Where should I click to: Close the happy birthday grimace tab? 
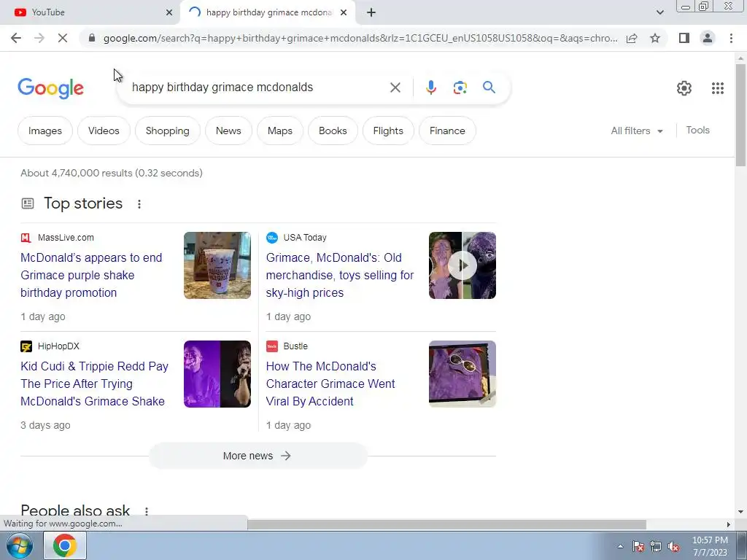[x=344, y=12]
